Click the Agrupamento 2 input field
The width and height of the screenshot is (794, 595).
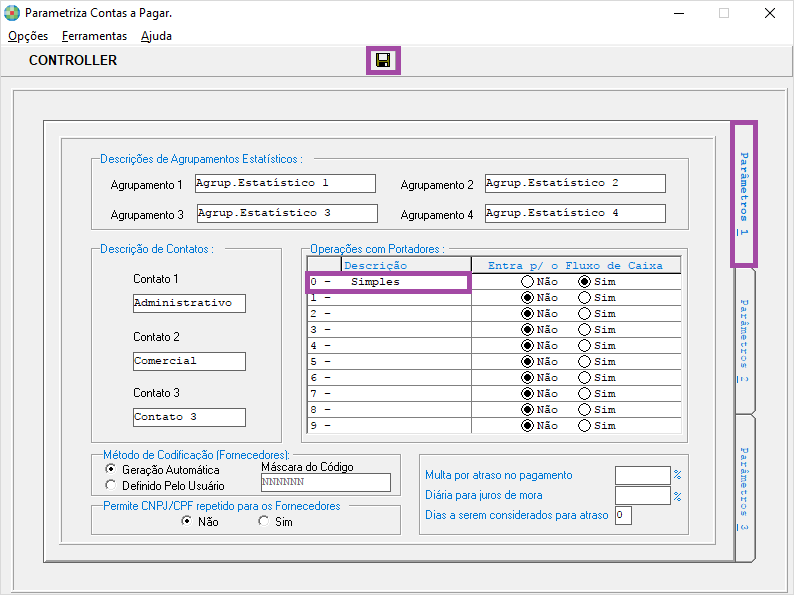coord(575,183)
